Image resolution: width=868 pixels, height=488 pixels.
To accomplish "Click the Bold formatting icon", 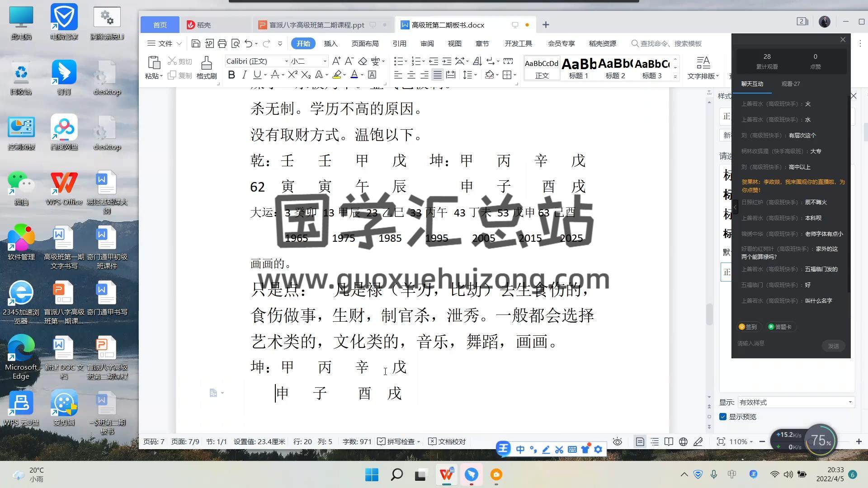I will pos(231,75).
